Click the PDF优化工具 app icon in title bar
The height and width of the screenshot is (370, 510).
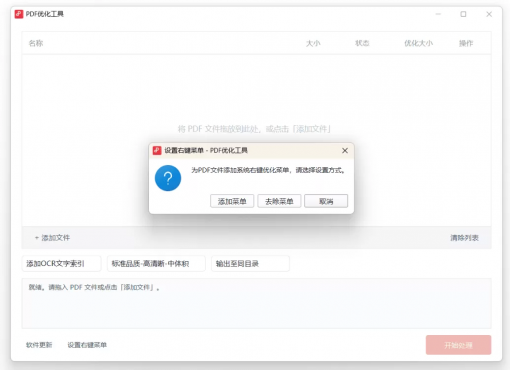click(x=19, y=14)
